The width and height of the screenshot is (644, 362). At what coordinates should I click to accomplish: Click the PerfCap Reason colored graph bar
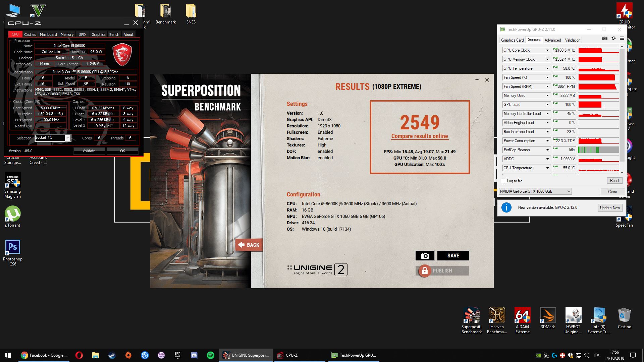pyautogui.click(x=598, y=150)
